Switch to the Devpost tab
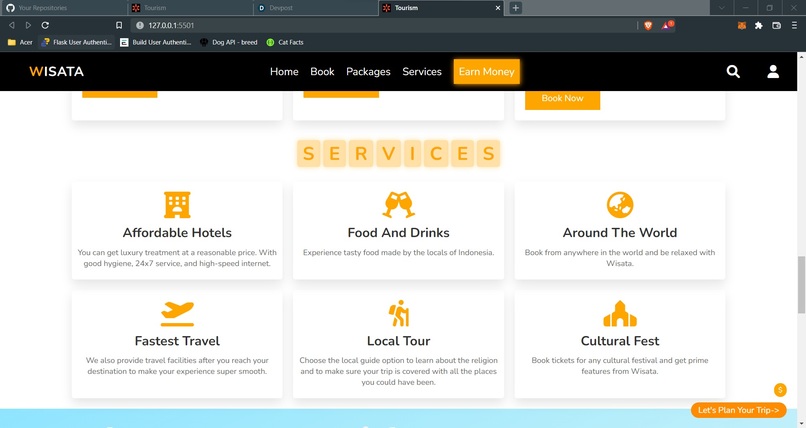 pos(316,8)
